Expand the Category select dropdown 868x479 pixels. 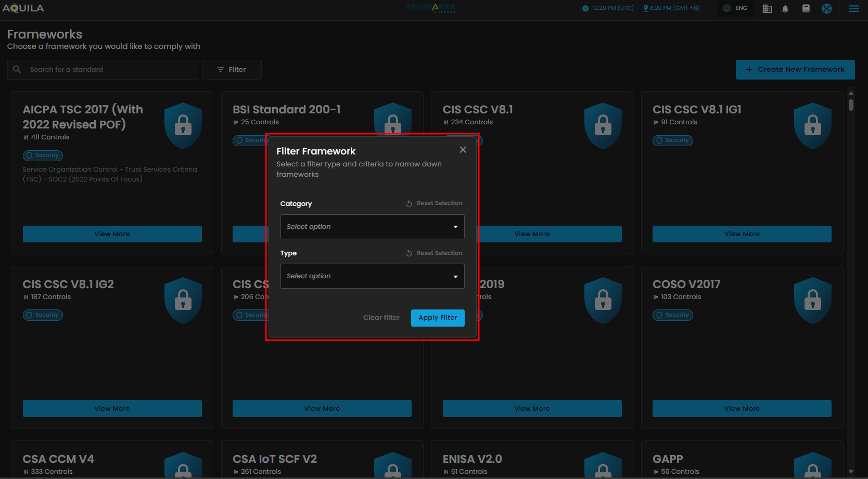[372, 227]
